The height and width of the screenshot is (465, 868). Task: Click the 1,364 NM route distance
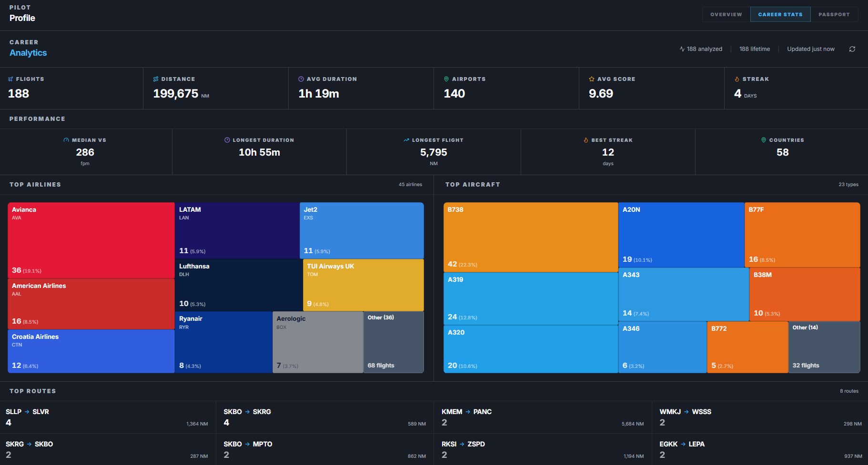[x=197, y=424]
